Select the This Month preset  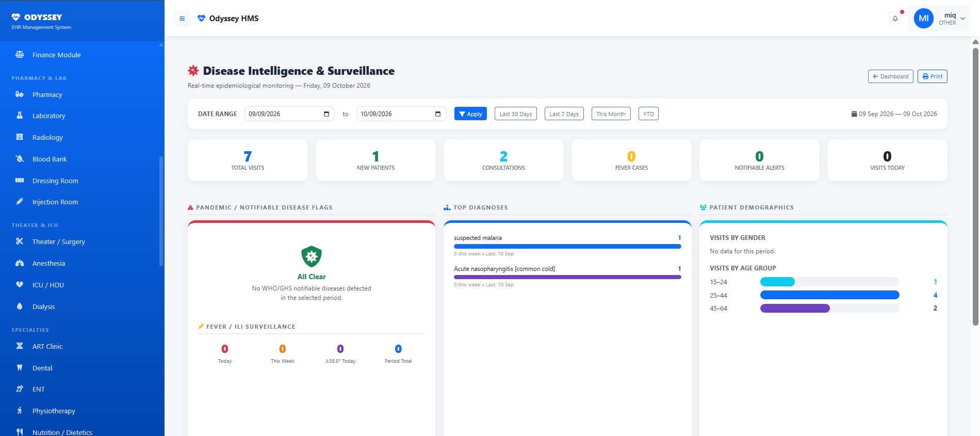point(611,114)
